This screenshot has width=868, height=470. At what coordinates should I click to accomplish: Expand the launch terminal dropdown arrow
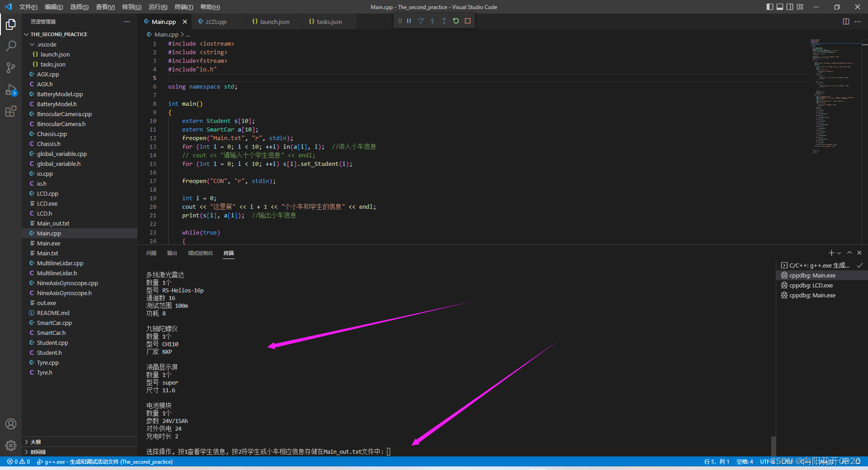tap(839, 253)
